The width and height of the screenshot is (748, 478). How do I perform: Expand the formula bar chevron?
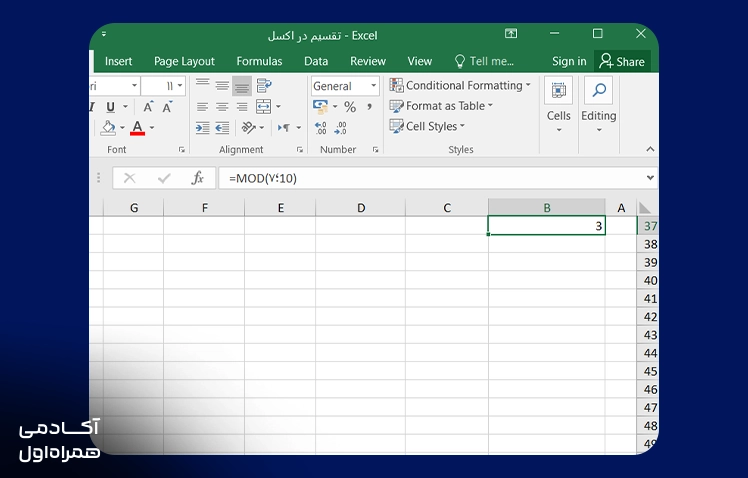(x=650, y=177)
